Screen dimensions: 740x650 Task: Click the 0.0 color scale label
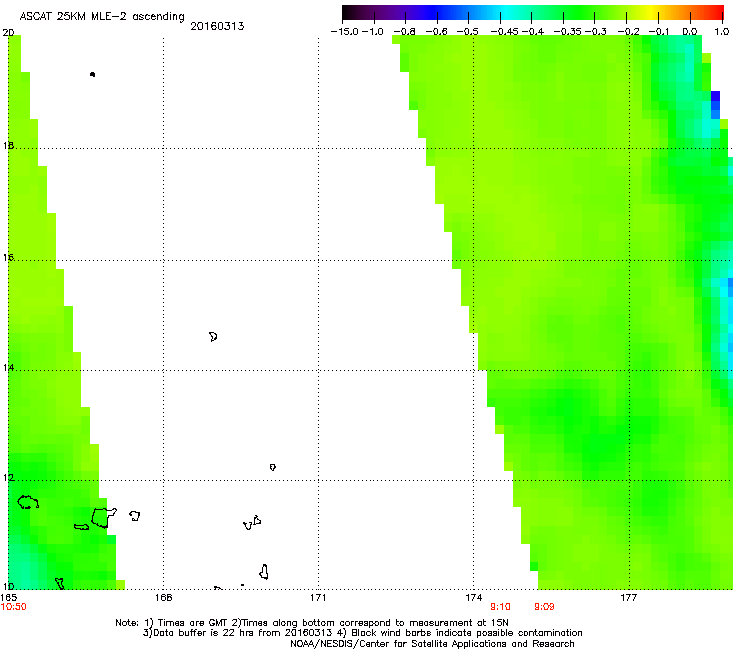(x=690, y=32)
